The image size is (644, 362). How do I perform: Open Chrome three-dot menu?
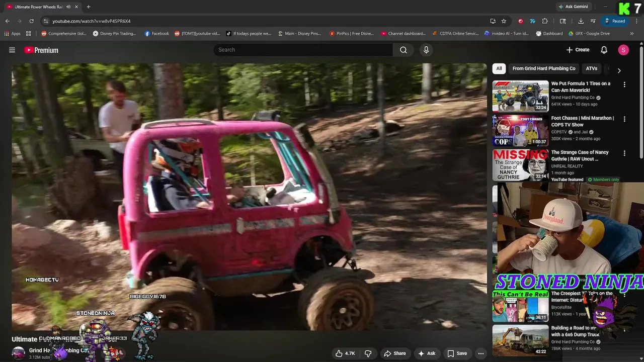pyautogui.click(x=636, y=21)
